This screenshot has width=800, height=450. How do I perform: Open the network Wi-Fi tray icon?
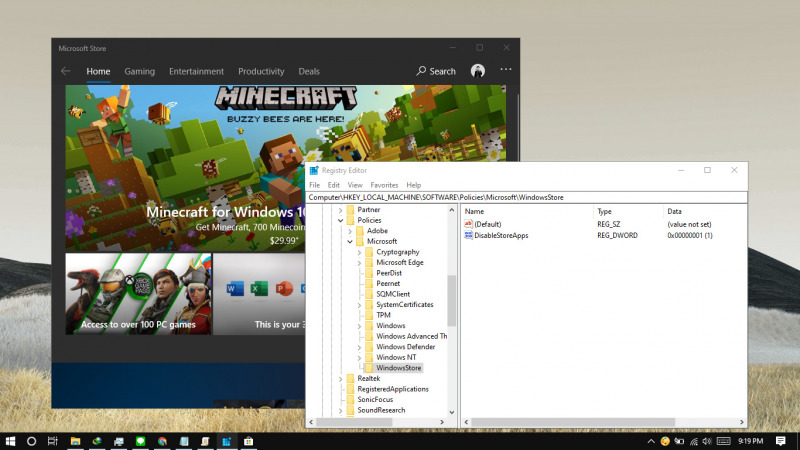[693, 441]
